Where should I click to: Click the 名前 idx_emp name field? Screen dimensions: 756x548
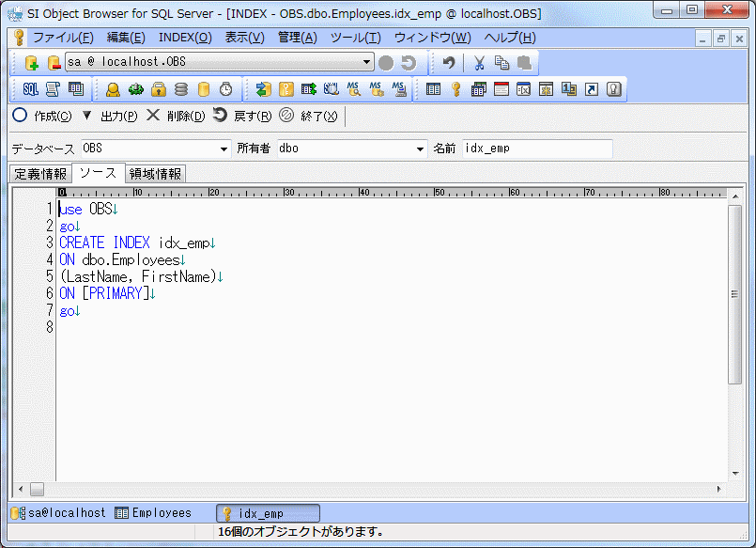pos(536,149)
